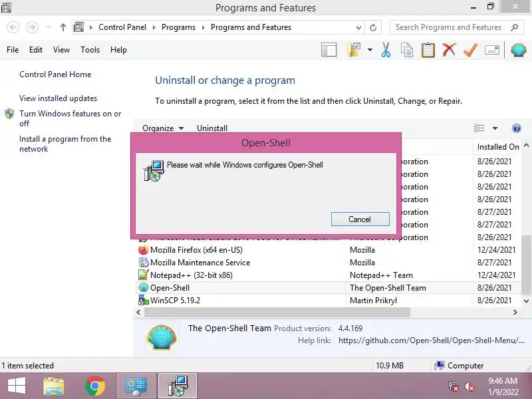Launch Google Chrome from the taskbar
Image resolution: width=532 pixels, height=399 pixels.
[x=95, y=386]
